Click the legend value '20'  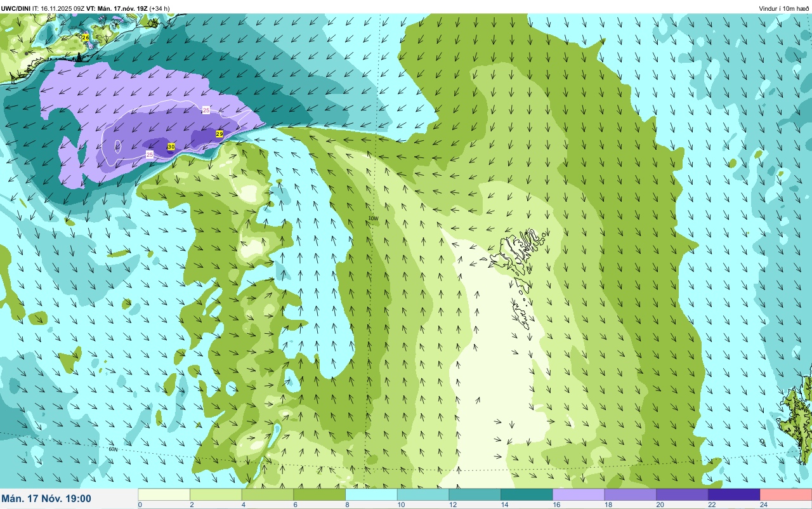660,505
